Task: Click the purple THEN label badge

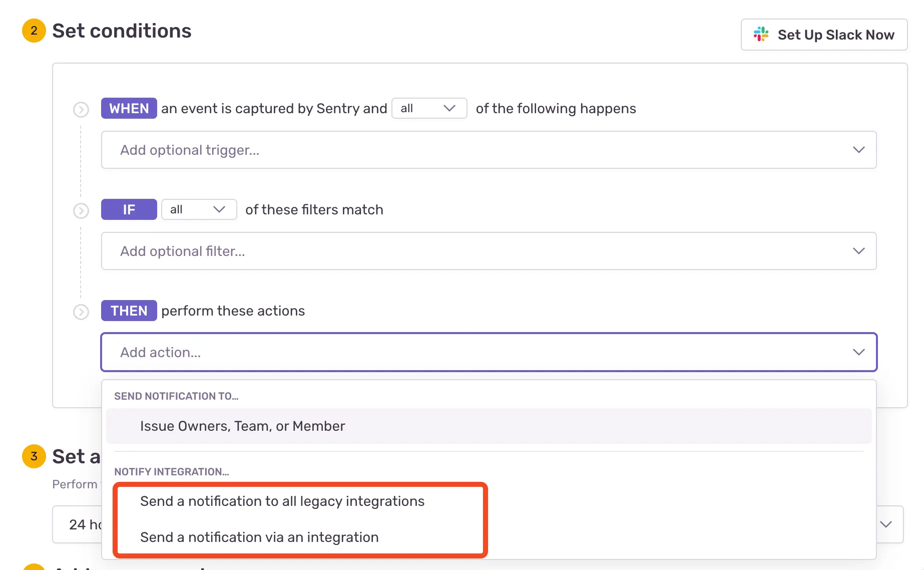Action: (x=129, y=311)
